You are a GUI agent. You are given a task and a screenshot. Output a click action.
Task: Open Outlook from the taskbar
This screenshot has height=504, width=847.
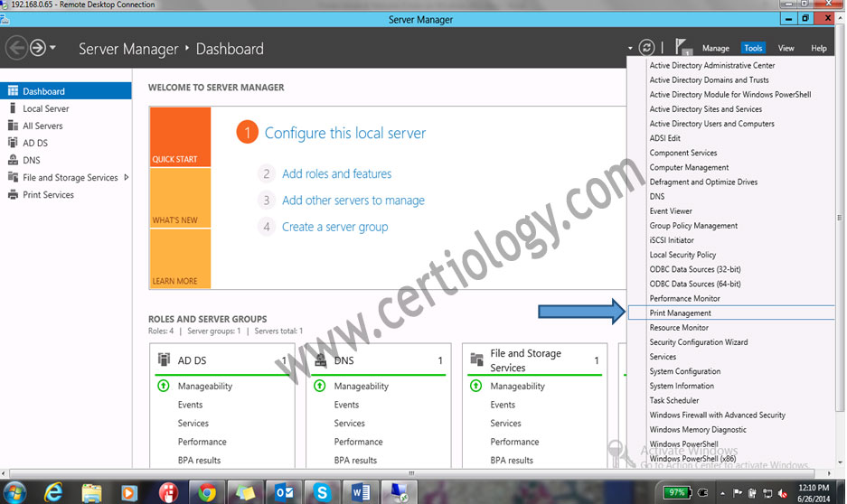tap(284, 492)
